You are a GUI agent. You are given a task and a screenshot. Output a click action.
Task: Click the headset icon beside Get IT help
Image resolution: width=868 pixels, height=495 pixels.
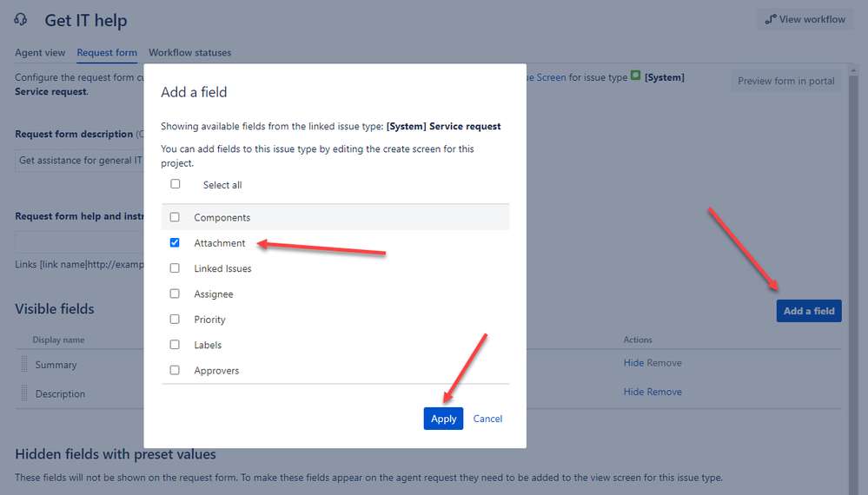tap(21, 20)
